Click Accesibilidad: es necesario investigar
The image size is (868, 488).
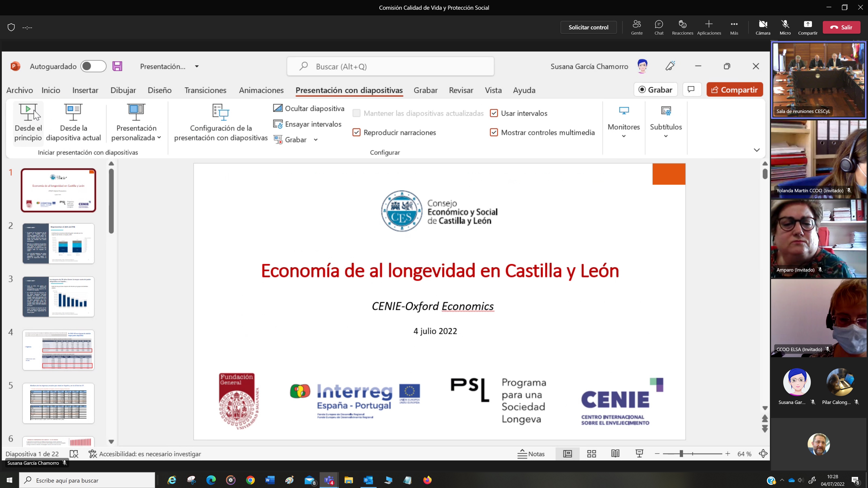145,454
